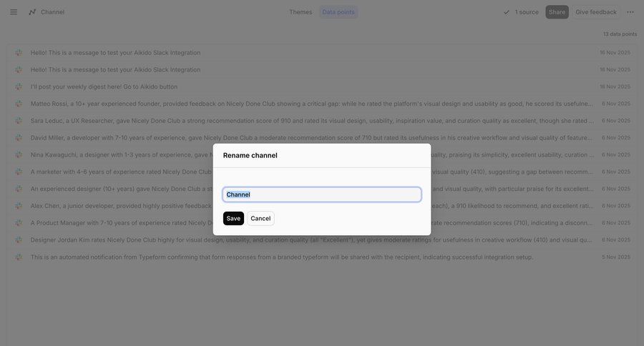Open the Typeform automated notification data point

click(x=322, y=257)
